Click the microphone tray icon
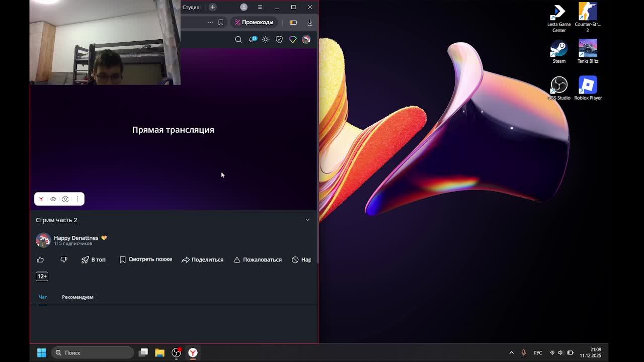Viewport: 644px width, 362px height. (524, 352)
